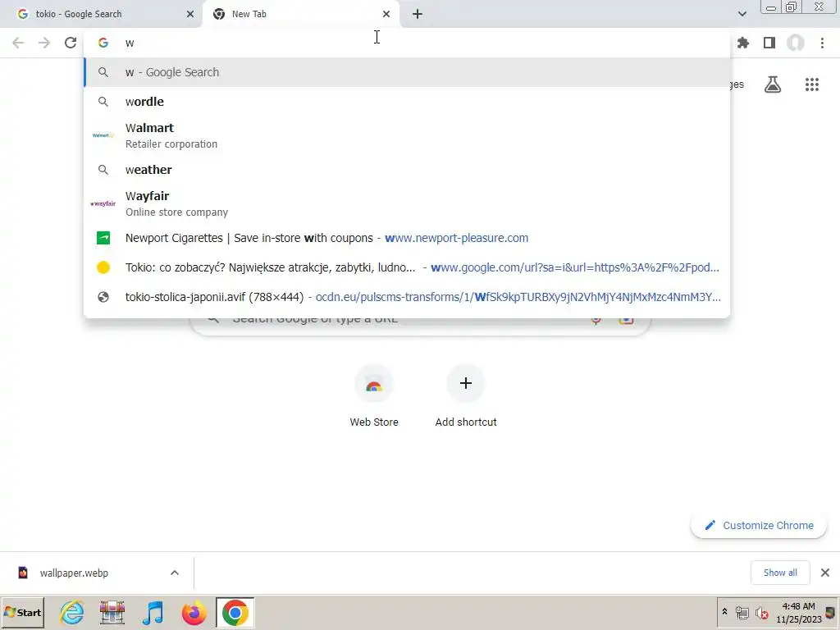Click the browser forward arrow
This screenshot has width=840, height=630.
coord(44,43)
